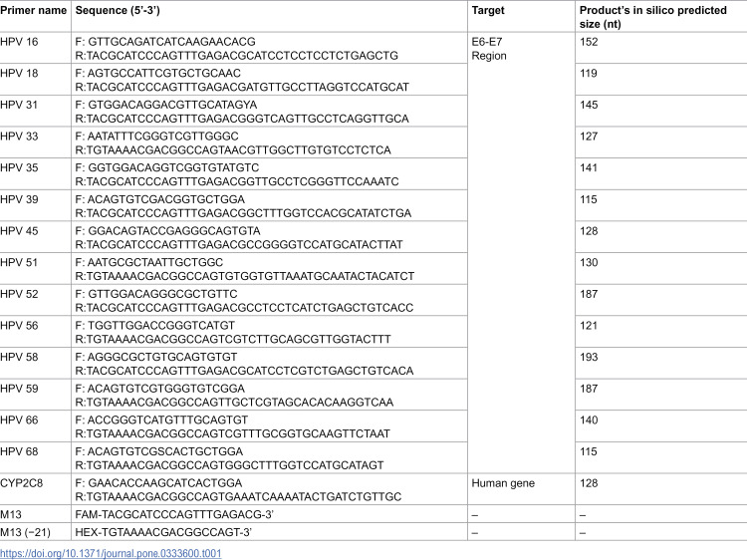Screen dimensions: 747x560
Task: Open the doi.org journal.pone.0333600.t001 link
Action: [x=111, y=553]
